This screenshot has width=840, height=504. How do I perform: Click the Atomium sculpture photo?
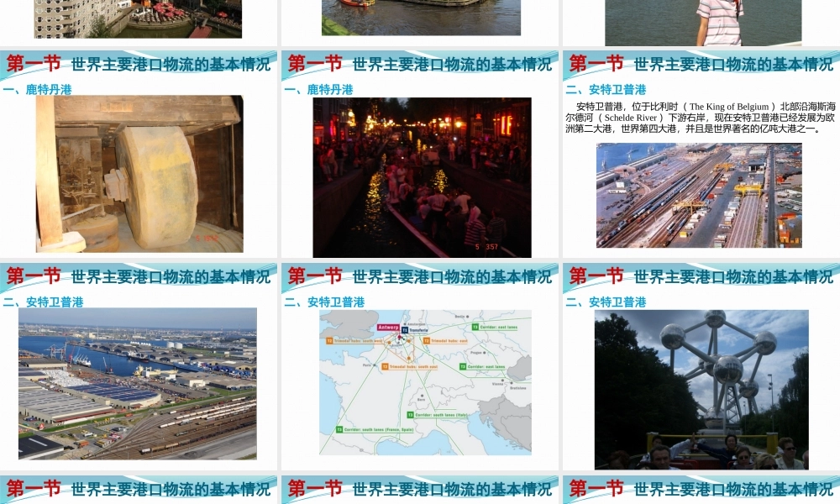pyautogui.click(x=701, y=390)
